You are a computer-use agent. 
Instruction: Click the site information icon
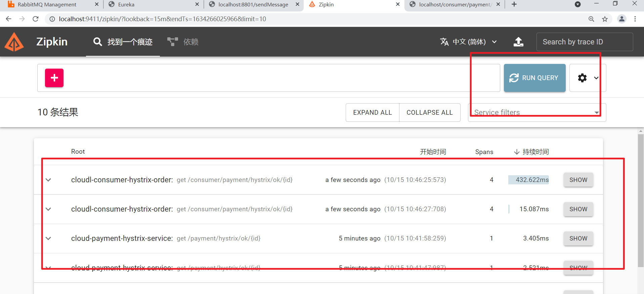52,19
